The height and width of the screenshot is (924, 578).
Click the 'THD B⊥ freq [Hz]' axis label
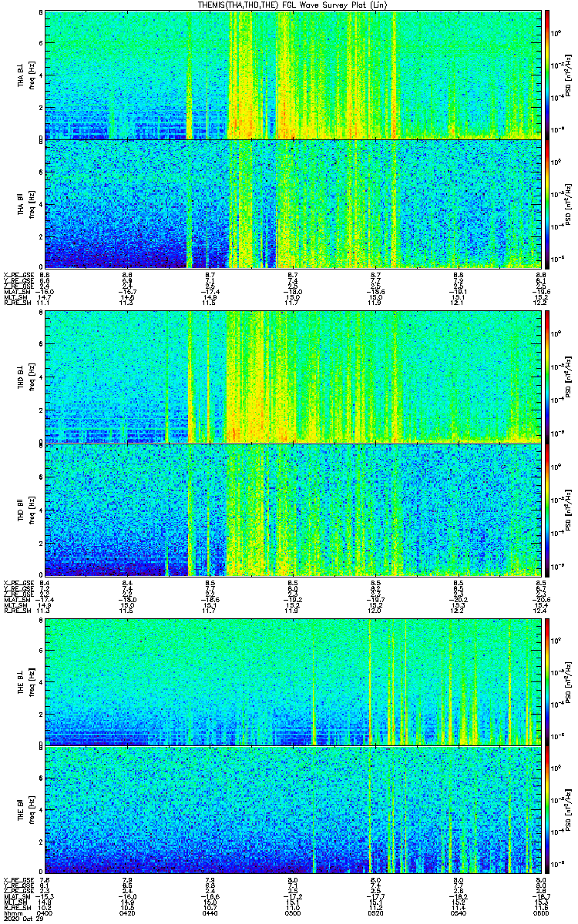25,376
